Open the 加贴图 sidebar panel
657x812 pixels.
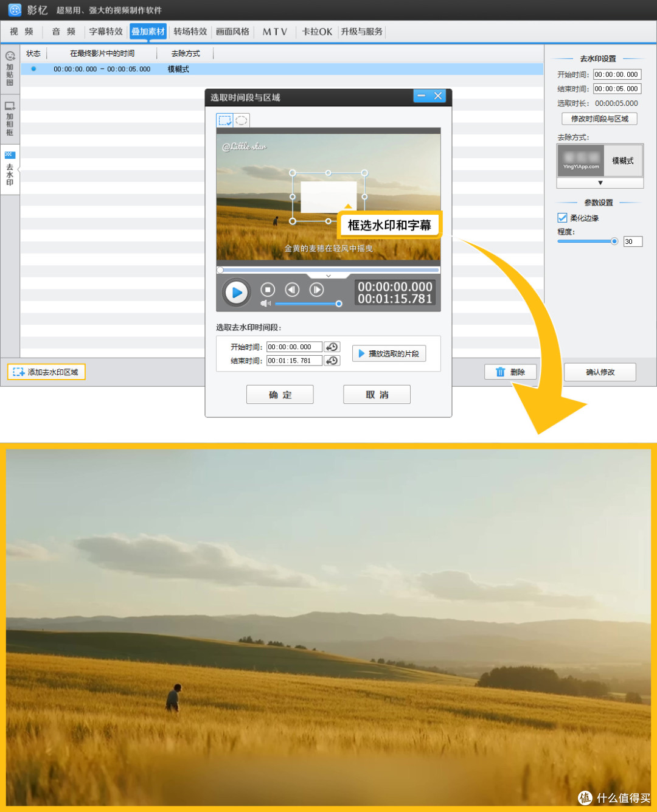[x=10, y=68]
